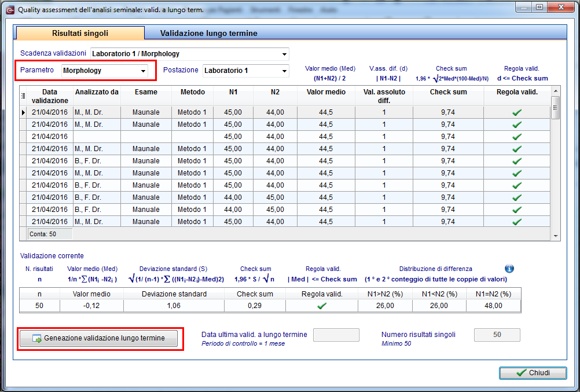This screenshot has width=580, height=392.
Task: Click the Numero risultati singoli field
Action: [x=497, y=335]
